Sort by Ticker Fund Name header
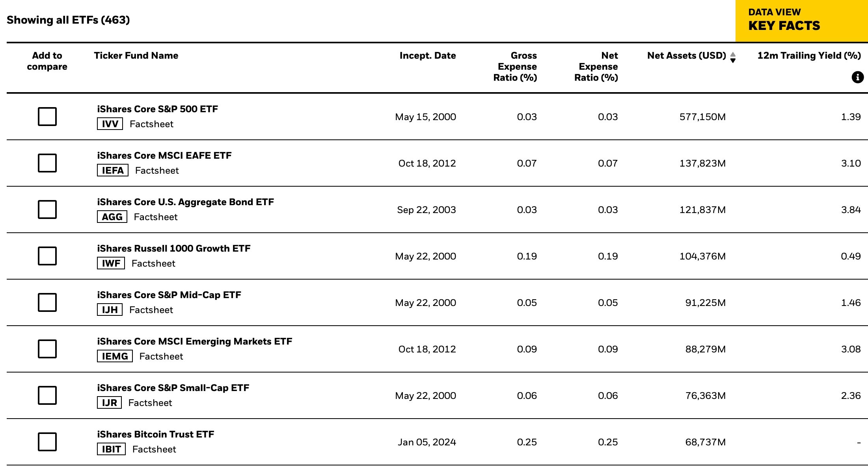Screen dimensions: 868x469 coord(136,56)
